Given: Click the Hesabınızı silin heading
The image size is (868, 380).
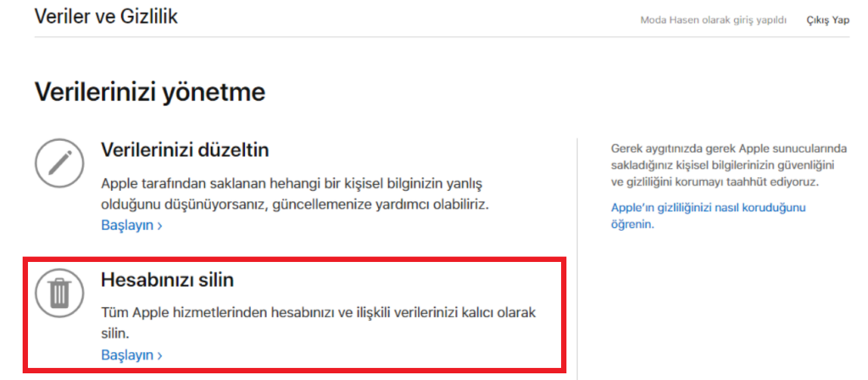Looking at the screenshot, I should (167, 279).
